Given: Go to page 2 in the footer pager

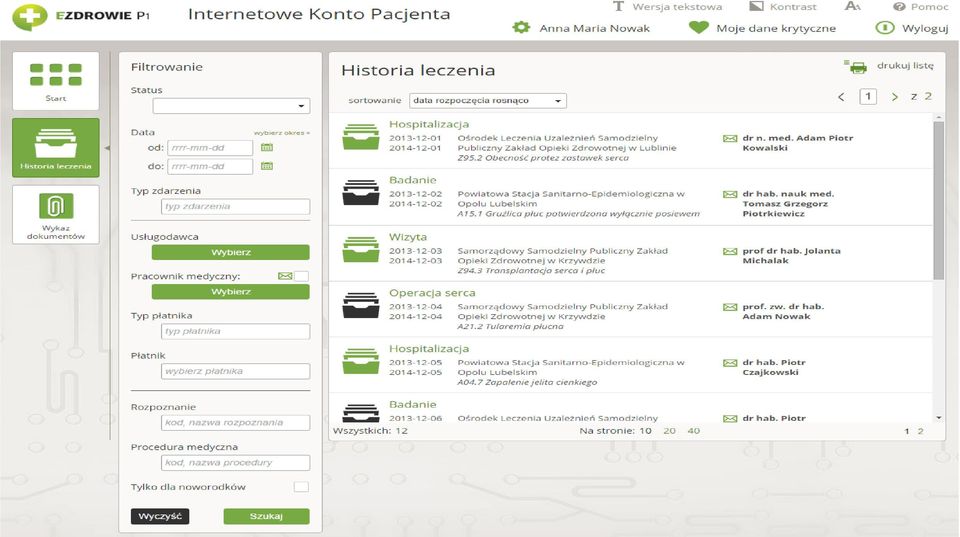Looking at the screenshot, I should (x=920, y=431).
